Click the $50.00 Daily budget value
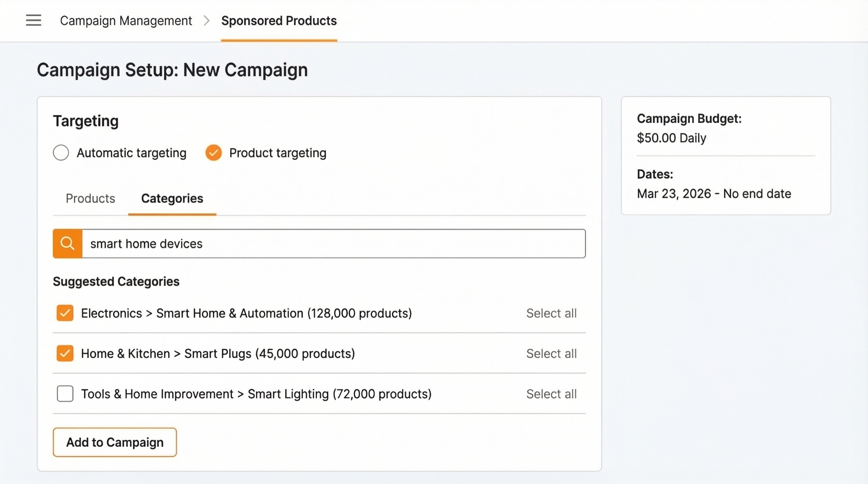 click(671, 138)
